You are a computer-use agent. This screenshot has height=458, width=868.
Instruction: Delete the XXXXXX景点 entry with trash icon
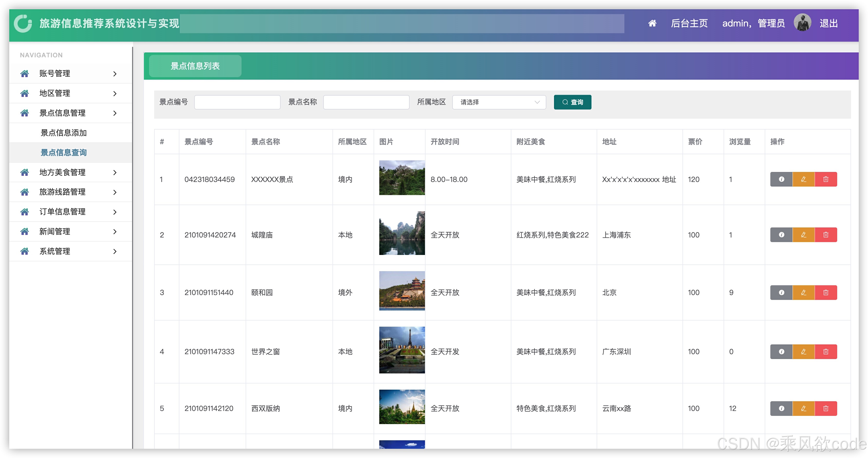[826, 179]
